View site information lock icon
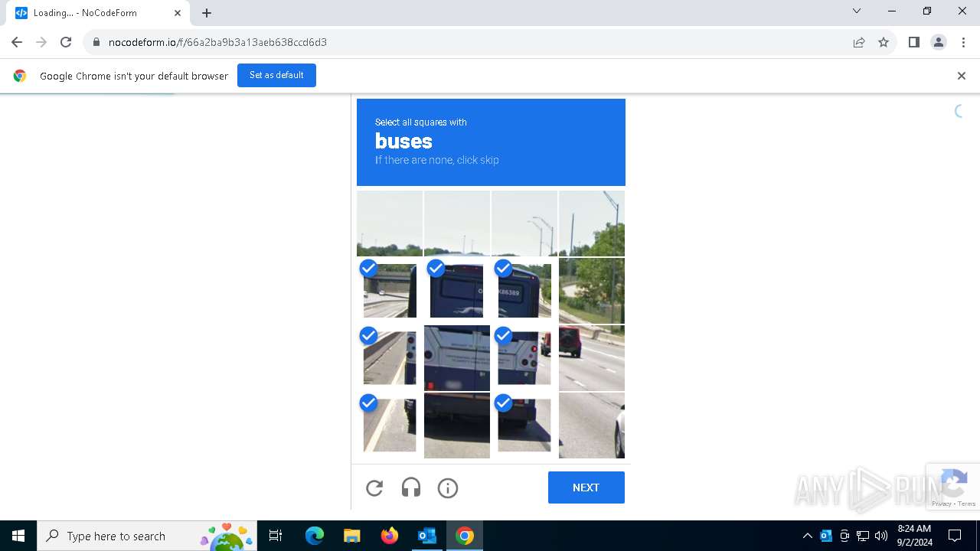Screen dimensions: 980x551 96,42
